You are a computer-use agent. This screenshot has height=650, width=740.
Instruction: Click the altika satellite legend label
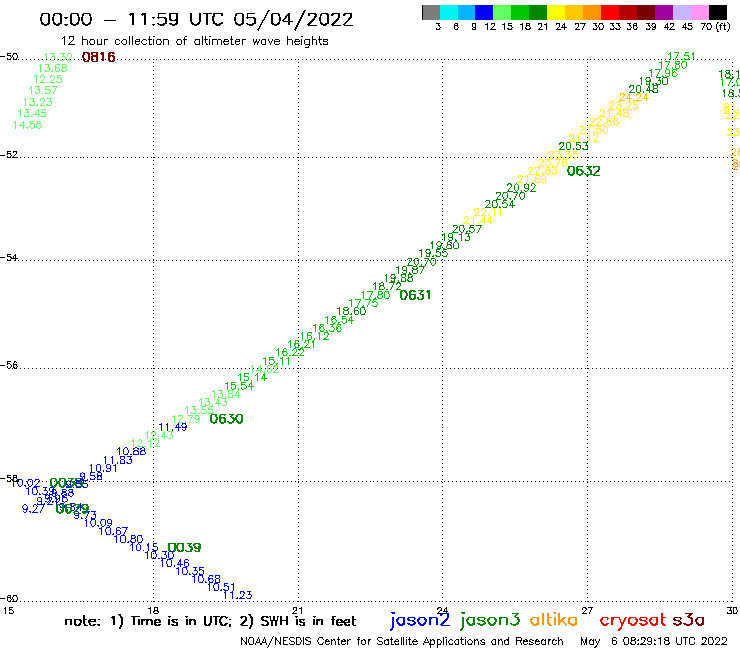coord(554,620)
